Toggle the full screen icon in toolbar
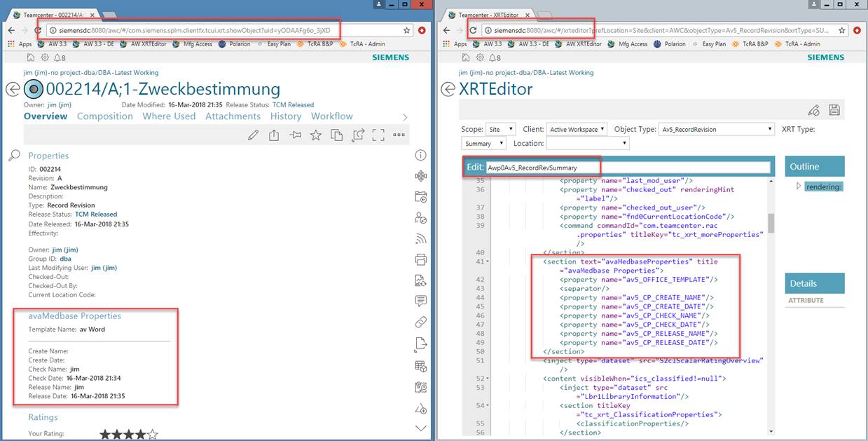Screen dimensions: 868x441 tap(378, 135)
